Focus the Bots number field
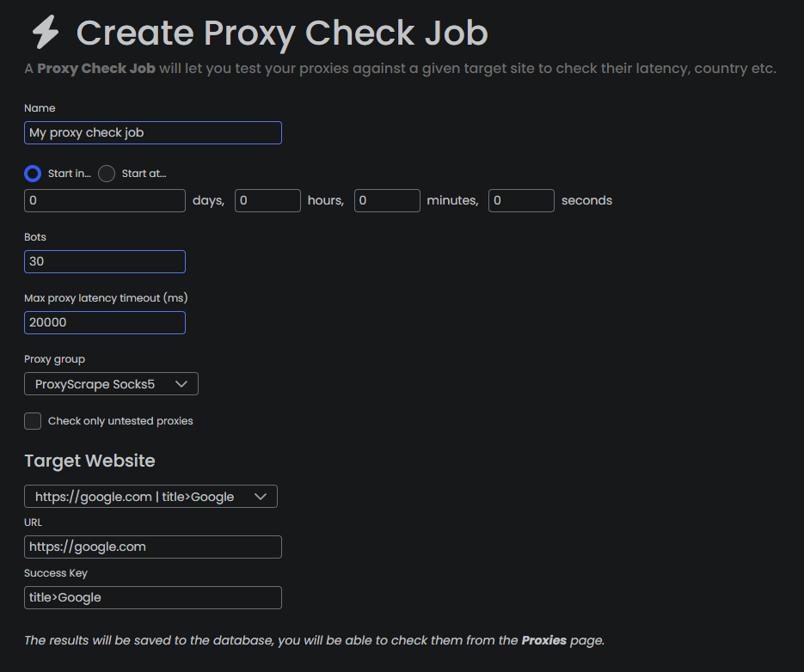 click(104, 261)
